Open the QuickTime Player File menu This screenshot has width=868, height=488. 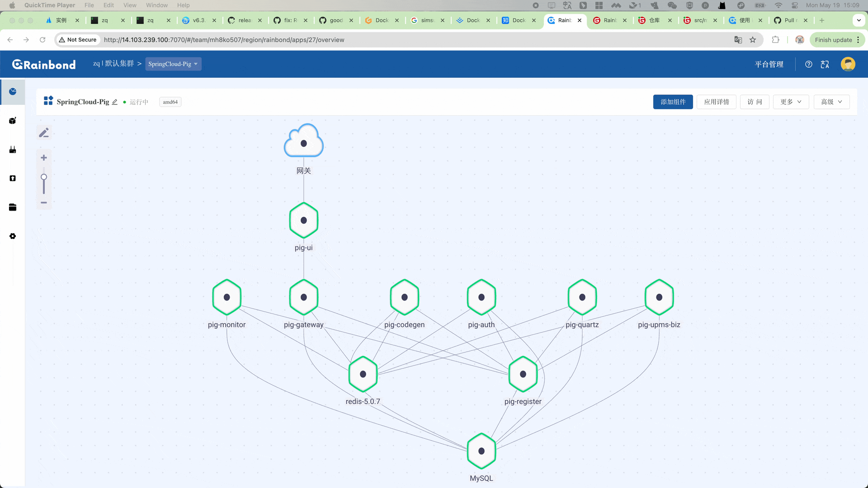89,5
